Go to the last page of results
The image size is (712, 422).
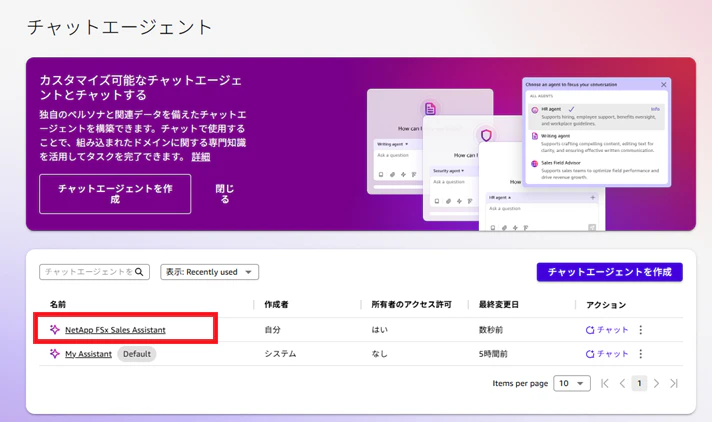click(x=674, y=383)
